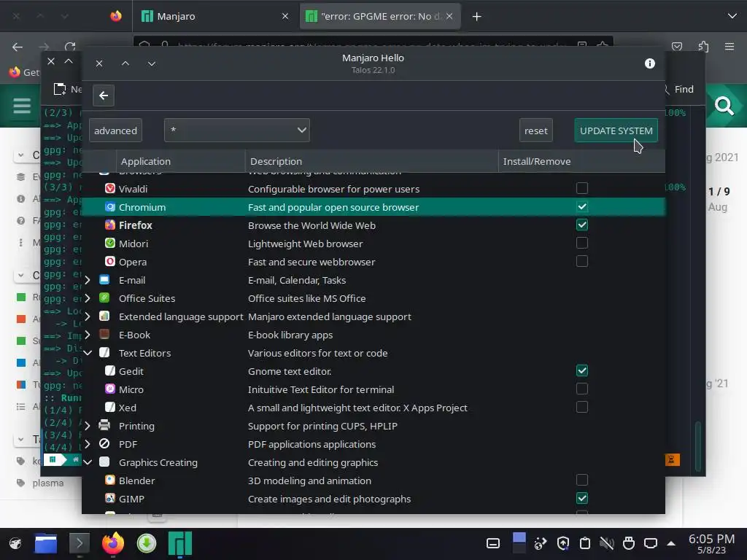Viewport: 747px width, 560px height.
Task: Open the file manager from the taskbar
Action: tap(46, 543)
